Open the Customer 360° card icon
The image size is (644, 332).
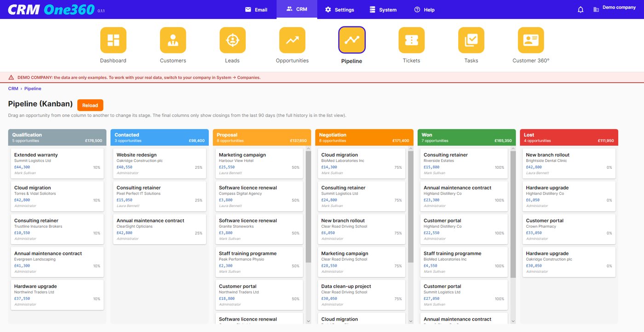coord(531,40)
